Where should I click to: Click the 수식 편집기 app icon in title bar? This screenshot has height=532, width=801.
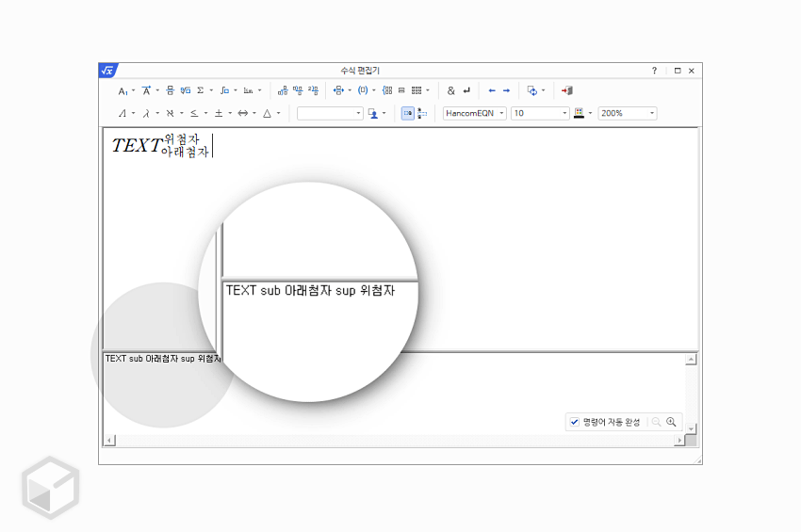[107, 71]
